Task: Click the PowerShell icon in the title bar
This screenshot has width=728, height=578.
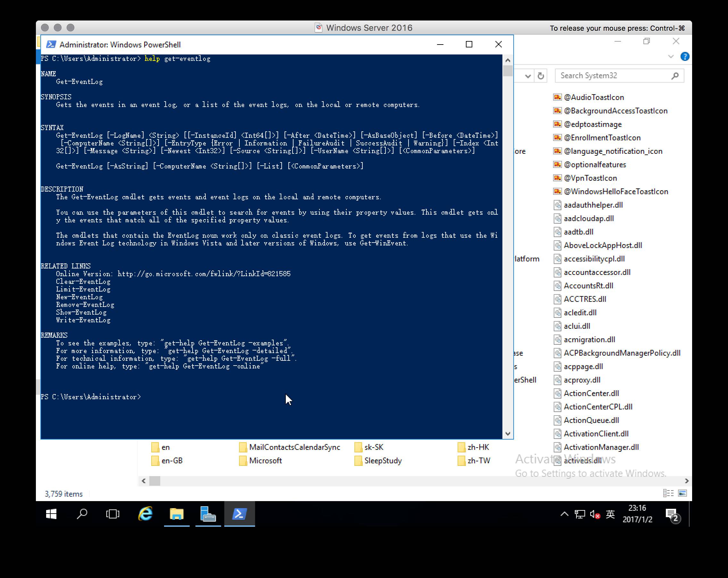Action: point(51,45)
